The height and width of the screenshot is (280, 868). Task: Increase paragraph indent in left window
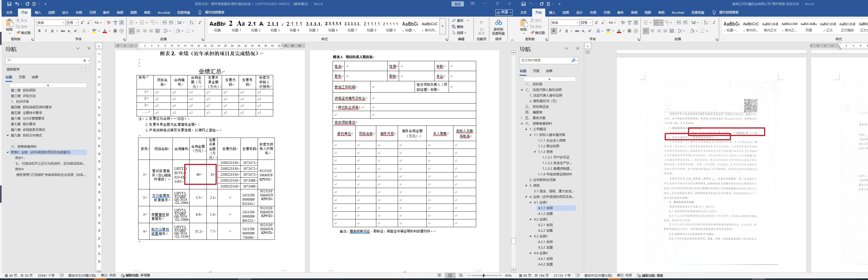tap(171, 23)
